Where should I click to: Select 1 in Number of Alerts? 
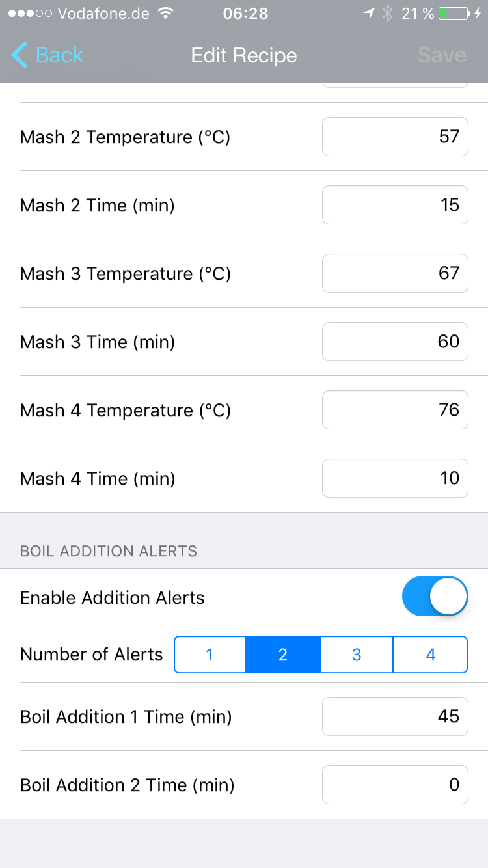pyautogui.click(x=210, y=655)
